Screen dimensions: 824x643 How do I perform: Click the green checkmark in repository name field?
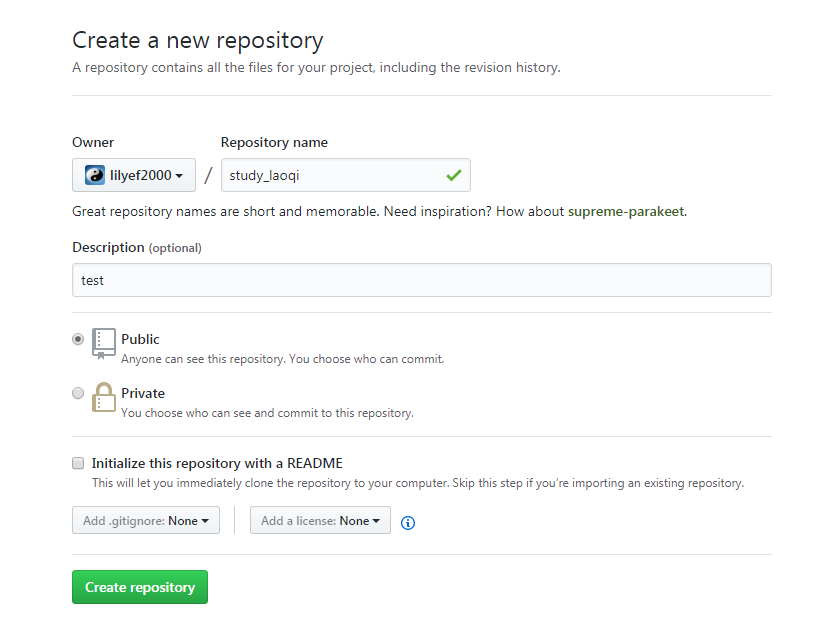pyautogui.click(x=454, y=175)
